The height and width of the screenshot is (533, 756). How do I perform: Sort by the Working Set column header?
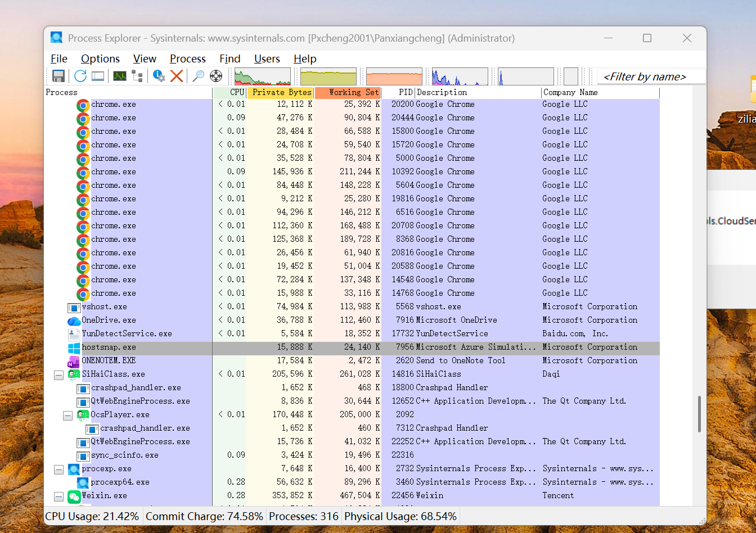click(348, 93)
